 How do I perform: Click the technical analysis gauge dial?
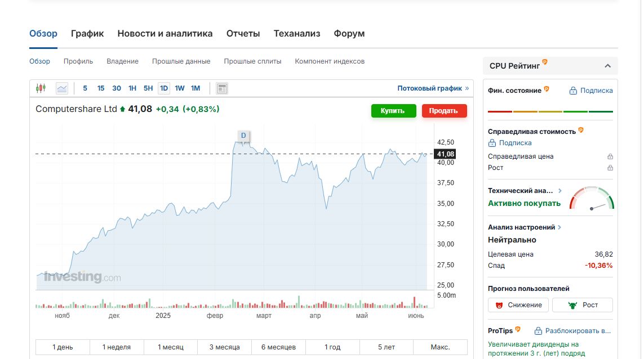(592, 199)
